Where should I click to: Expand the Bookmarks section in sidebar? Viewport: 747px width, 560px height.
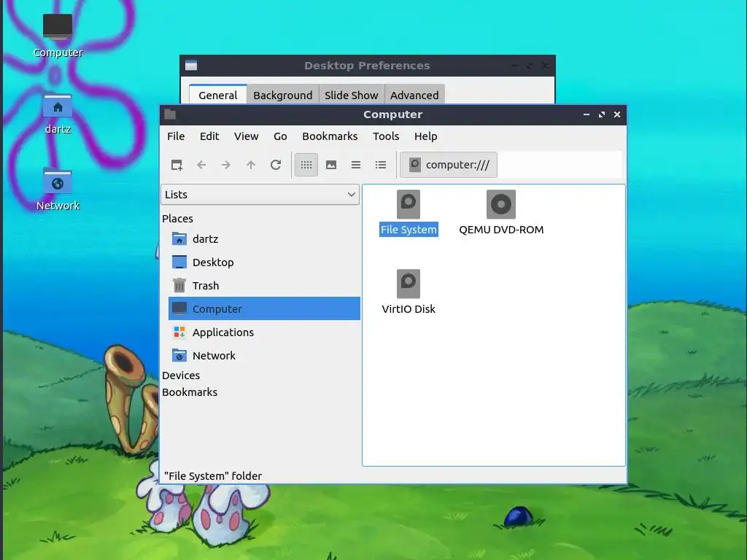(190, 392)
